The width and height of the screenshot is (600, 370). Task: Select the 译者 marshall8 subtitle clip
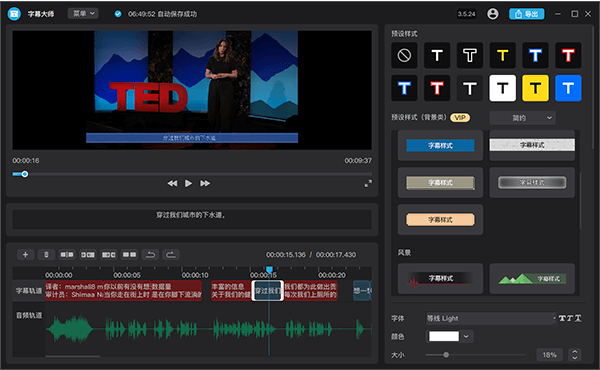tap(74, 290)
